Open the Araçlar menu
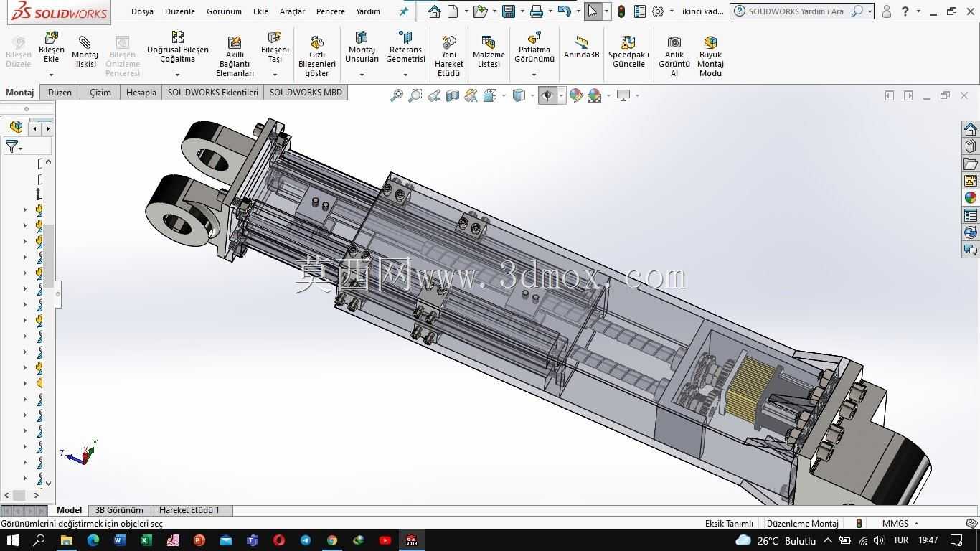The width and height of the screenshot is (980, 551). coord(292,11)
